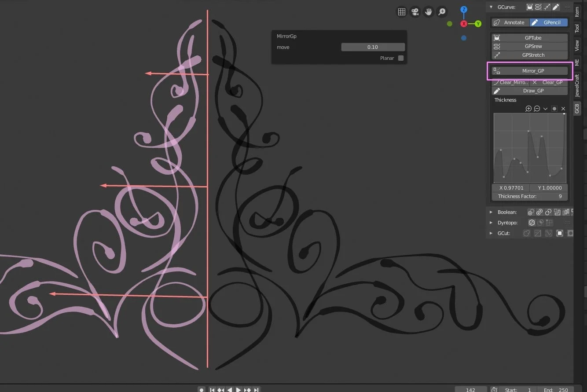
Task: Select the first Boolean union icon
Action: (x=531, y=212)
